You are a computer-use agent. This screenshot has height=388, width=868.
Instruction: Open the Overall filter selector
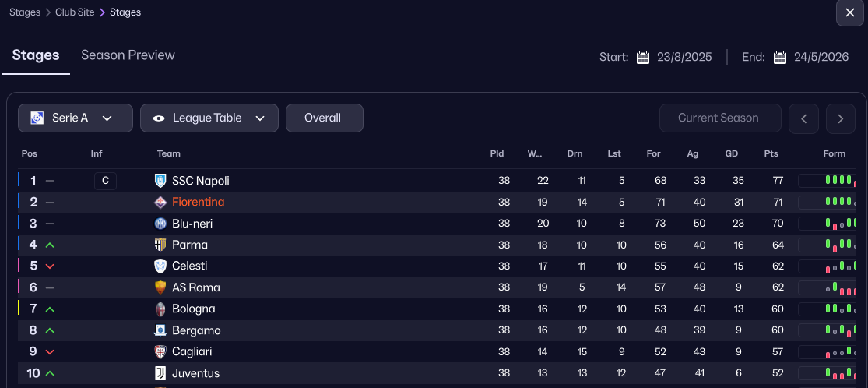pyautogui.click(x=324, y=118)
